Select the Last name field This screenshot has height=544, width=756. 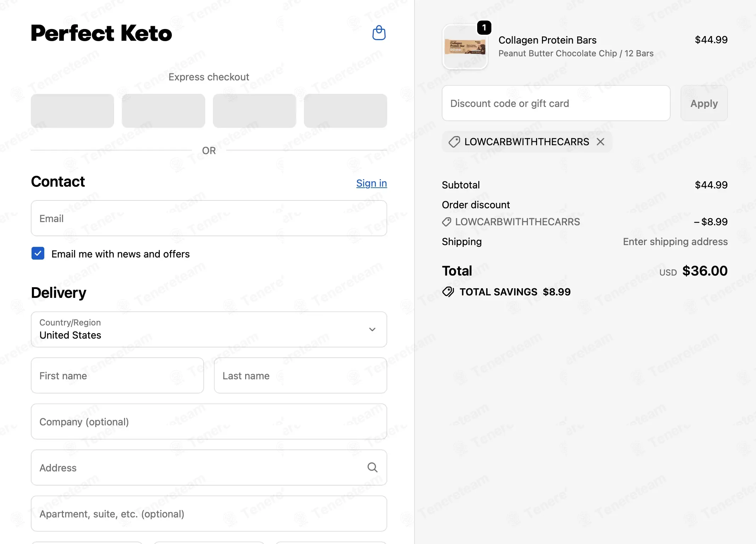(300, 375)
